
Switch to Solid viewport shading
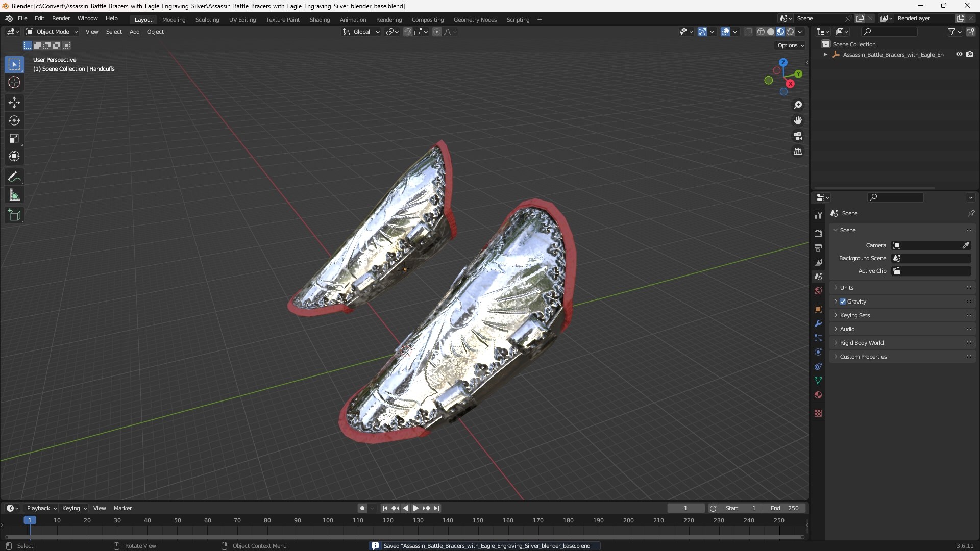pos(771,32)
